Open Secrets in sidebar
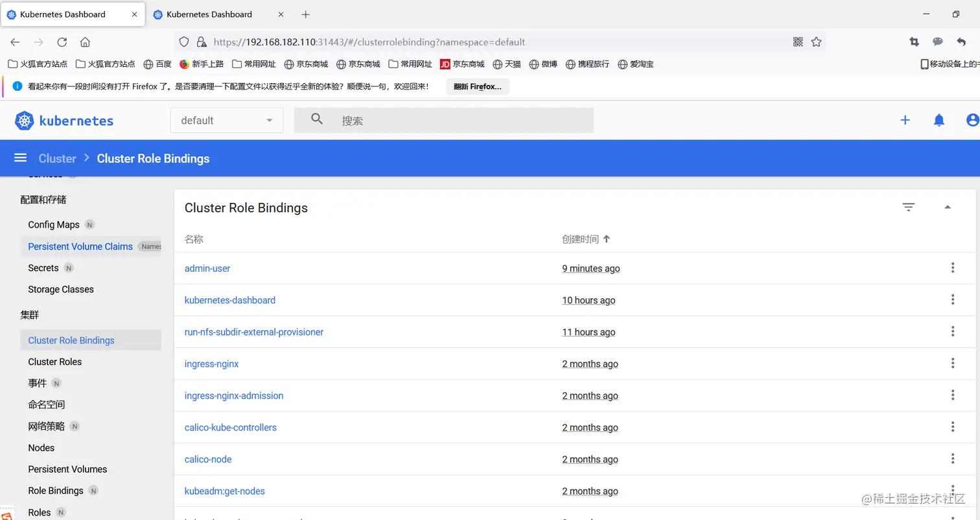Screen dimensions: 980x520 (43, 268)
